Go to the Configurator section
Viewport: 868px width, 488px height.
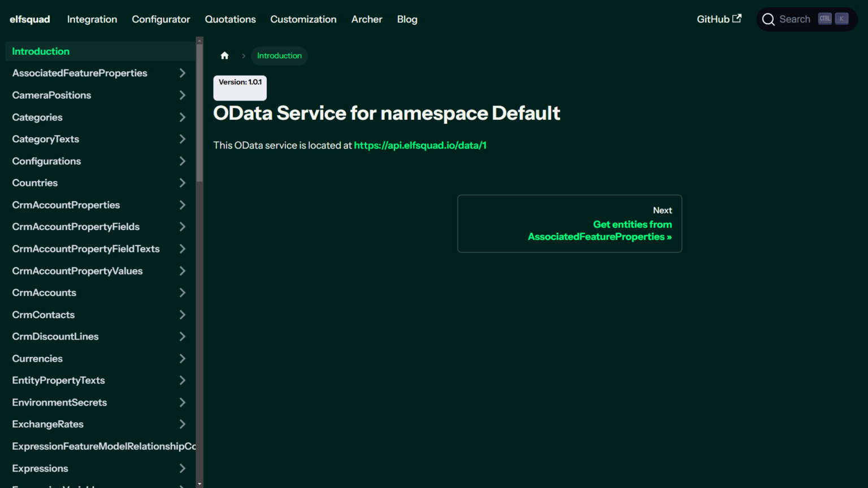pyautogui.click(x=161, y=19)
